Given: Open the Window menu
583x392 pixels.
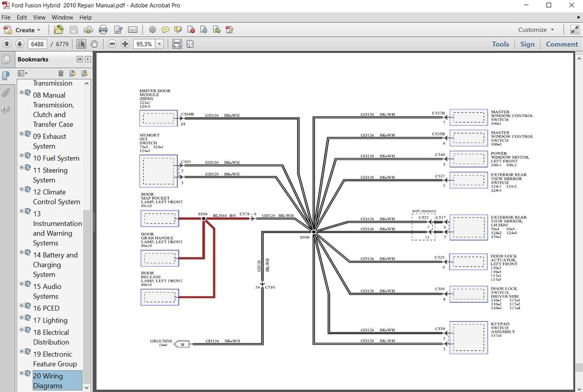Looking at the screenshot, I should [63, 17].
